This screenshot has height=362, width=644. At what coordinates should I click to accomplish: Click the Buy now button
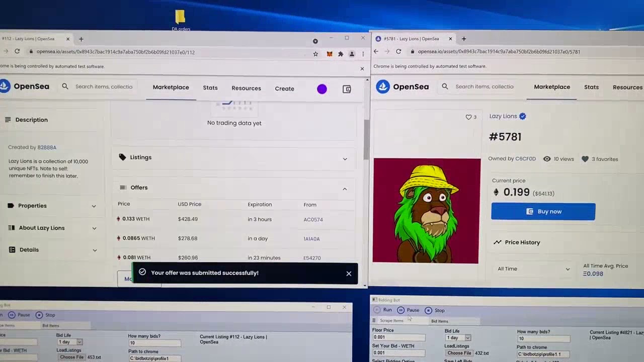tap(543, 212)
